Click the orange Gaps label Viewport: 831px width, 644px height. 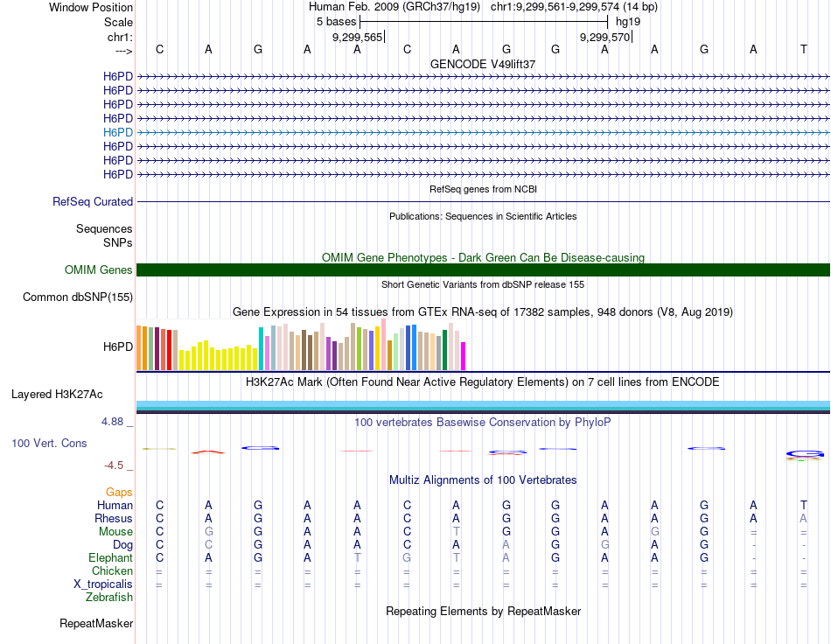(x=119, y=493)
